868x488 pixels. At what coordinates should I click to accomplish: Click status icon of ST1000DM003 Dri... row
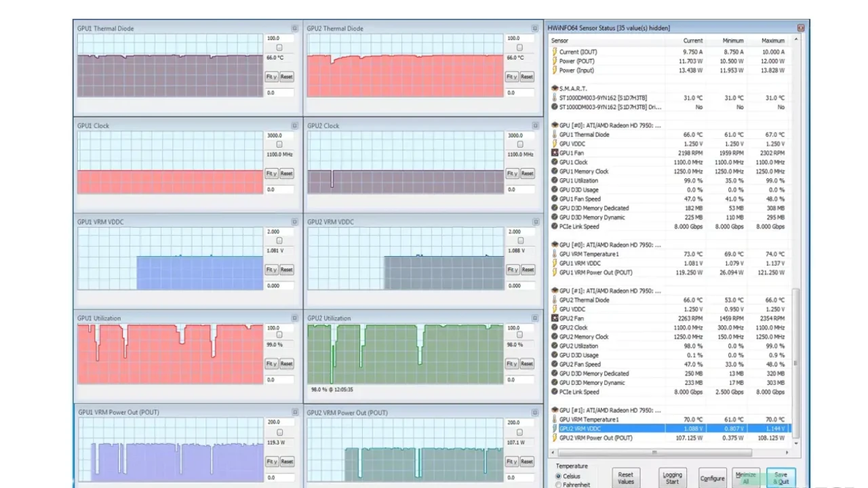coord(555,106)
